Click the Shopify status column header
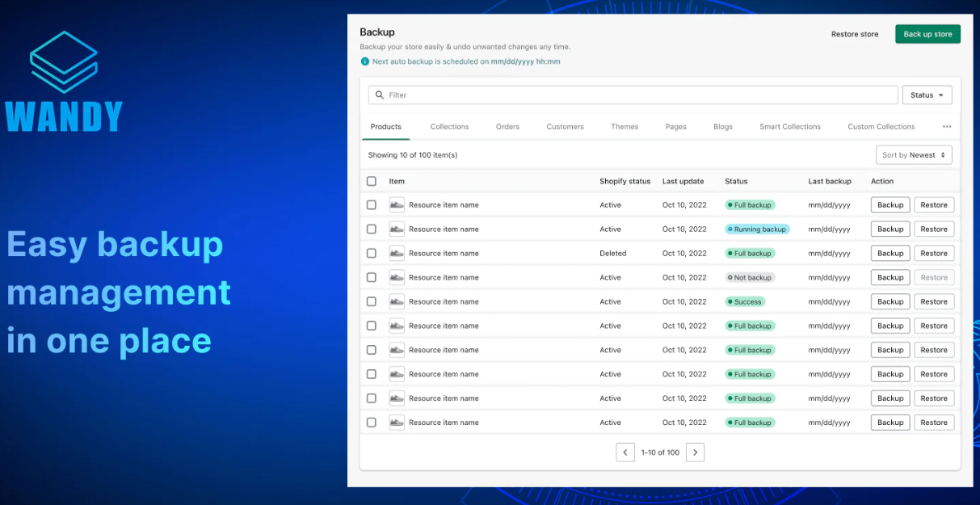Screen dimensions: 980x505 tap(625, 182)
